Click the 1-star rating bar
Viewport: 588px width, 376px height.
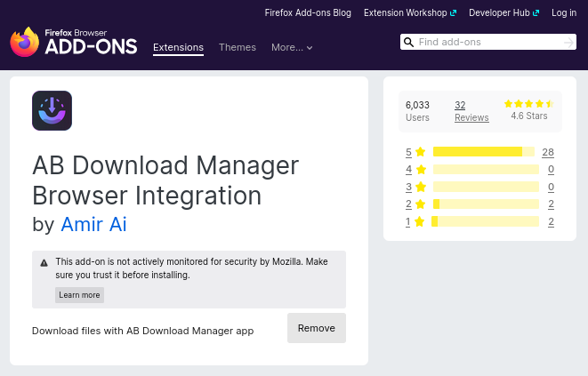485,222
